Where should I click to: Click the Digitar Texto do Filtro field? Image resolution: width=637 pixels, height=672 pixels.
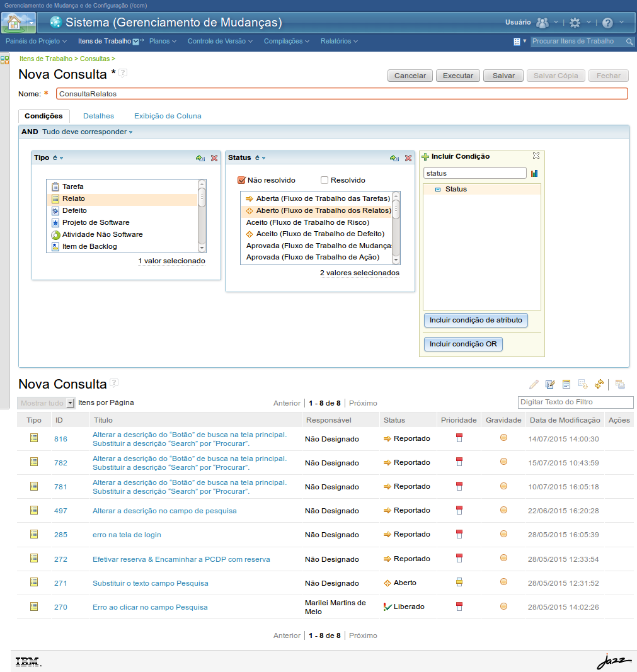tap(576, 402)
